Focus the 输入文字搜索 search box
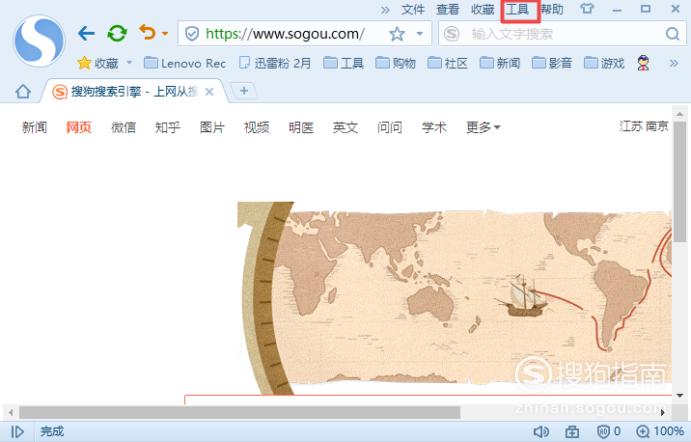Image resolution: width=691 pixels, height=442 pixels. pyautogui.click(x=562, y=33)
